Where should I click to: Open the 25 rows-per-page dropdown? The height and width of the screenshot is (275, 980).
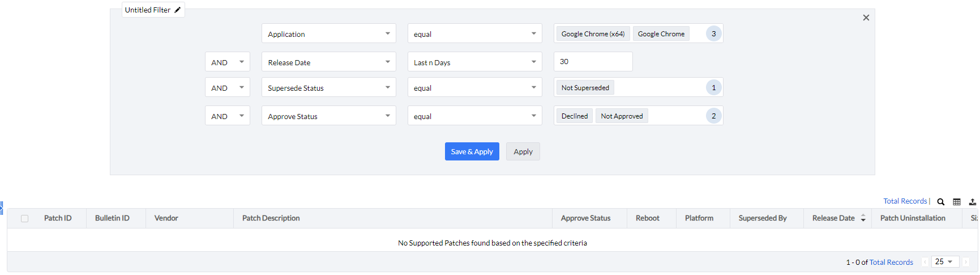click(944, 262)
